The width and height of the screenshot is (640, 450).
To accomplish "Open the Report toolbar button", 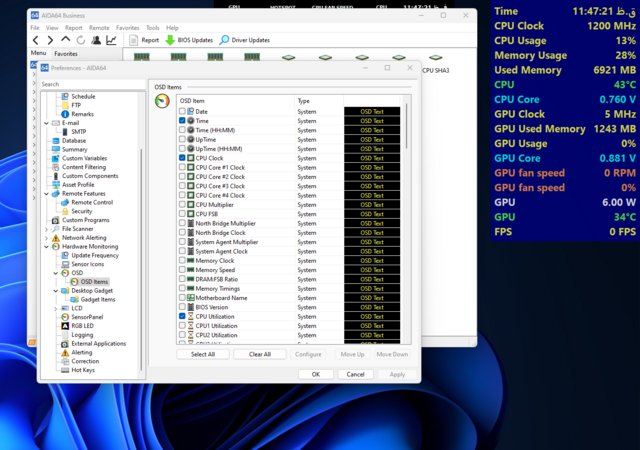I will pos(144,40).
